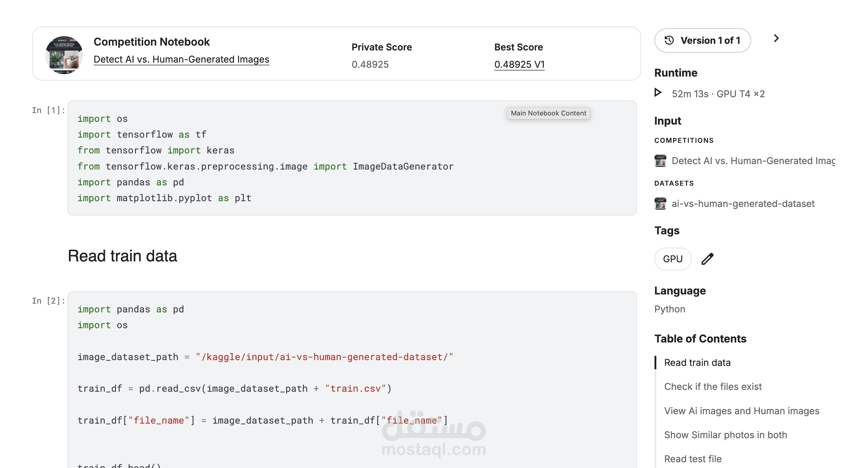Image resolution: width=868 pixels, height=468 pixels.
Task: Jump to Check if the files exist section
Action: coord(713,387)
